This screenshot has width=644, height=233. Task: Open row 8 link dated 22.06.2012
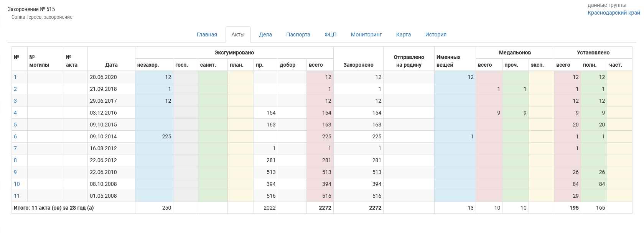tap(15, 160)
